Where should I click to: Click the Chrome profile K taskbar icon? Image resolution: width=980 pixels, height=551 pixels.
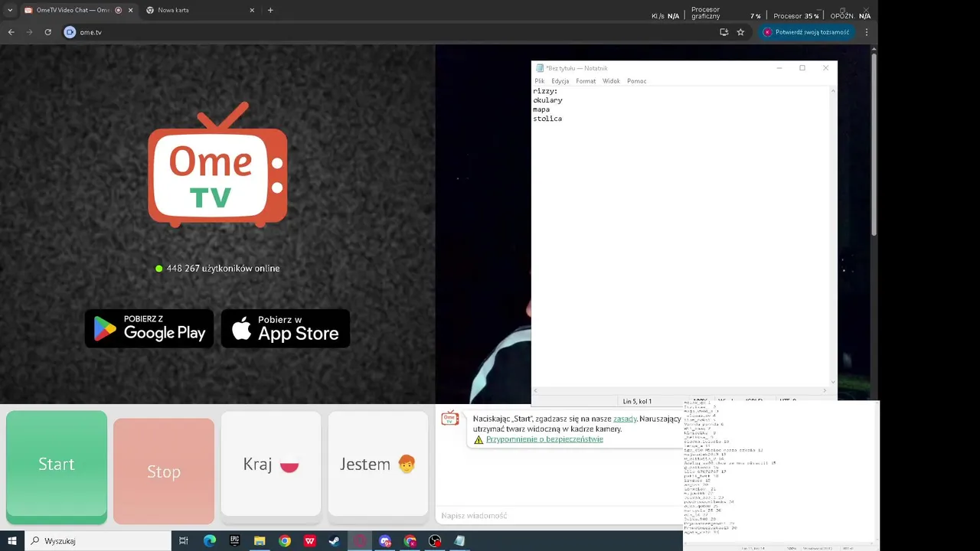[410, 541]
